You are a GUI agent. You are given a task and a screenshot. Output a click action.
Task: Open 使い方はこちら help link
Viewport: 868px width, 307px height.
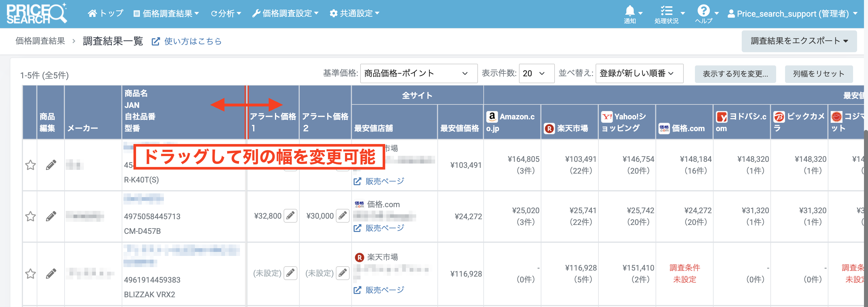click(x=187, y=41)
